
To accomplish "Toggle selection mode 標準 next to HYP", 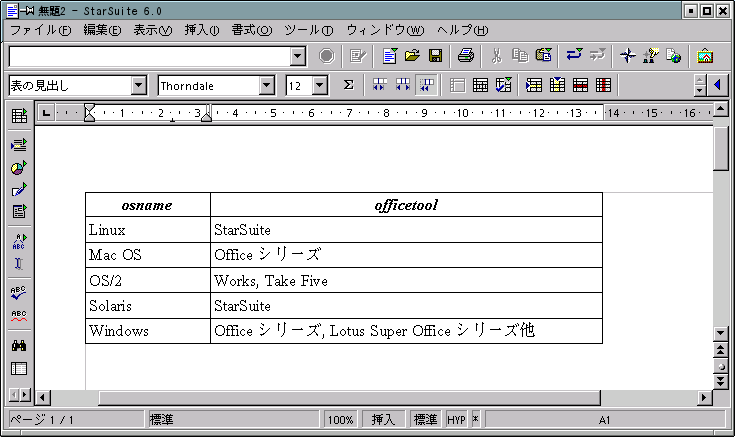I will click(x=426, y=419).
